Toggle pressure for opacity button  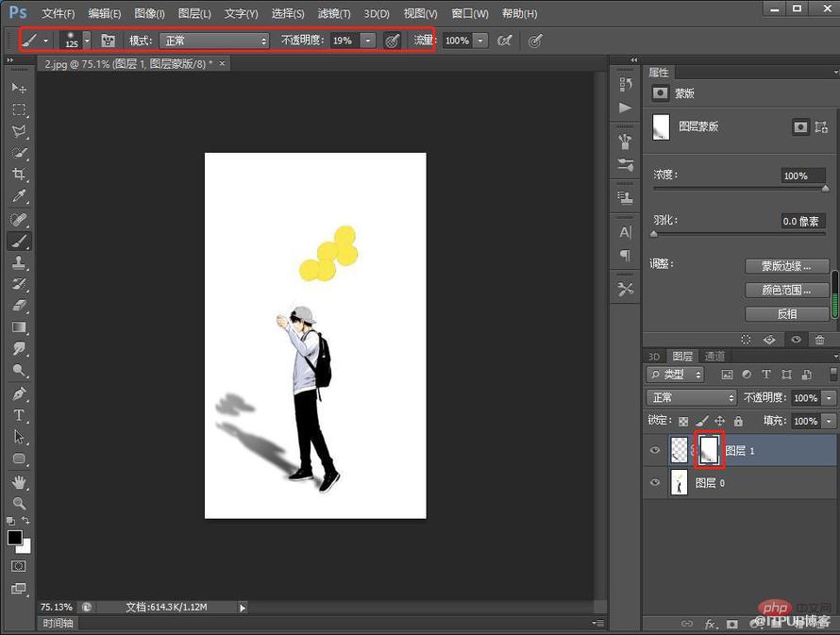tap(392, 41)
